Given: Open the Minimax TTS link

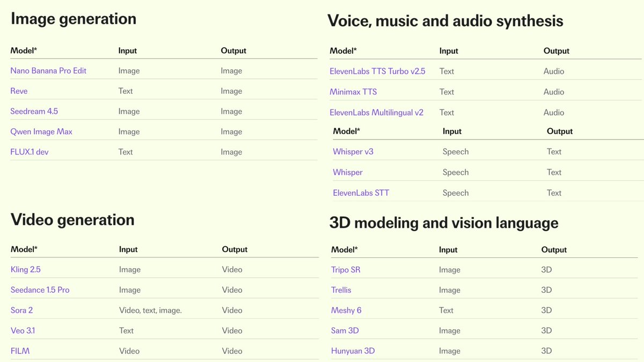Looking at the screenshot, I should click(x=353, y=92).
